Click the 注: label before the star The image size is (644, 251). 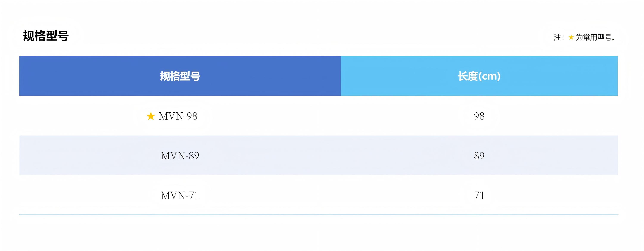pyautogui.click(x=558, y=37)
